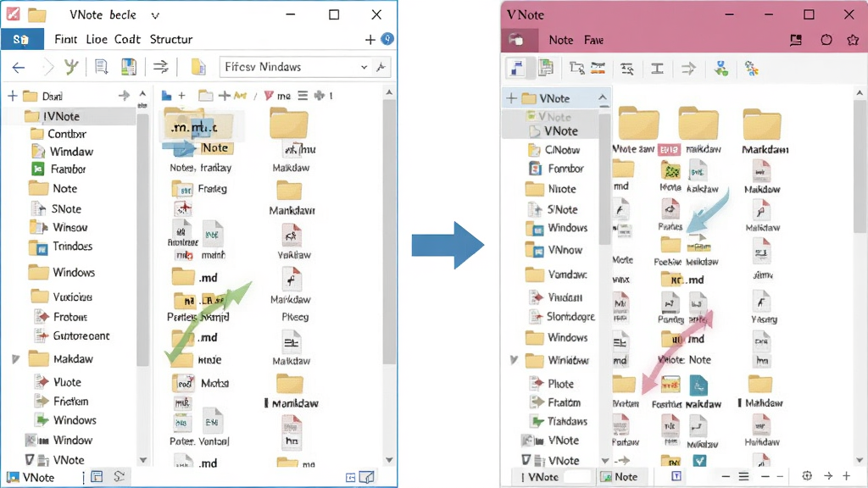Open the Fint menu
This screenshot has height=488, width=868.
tap(65, 39)
